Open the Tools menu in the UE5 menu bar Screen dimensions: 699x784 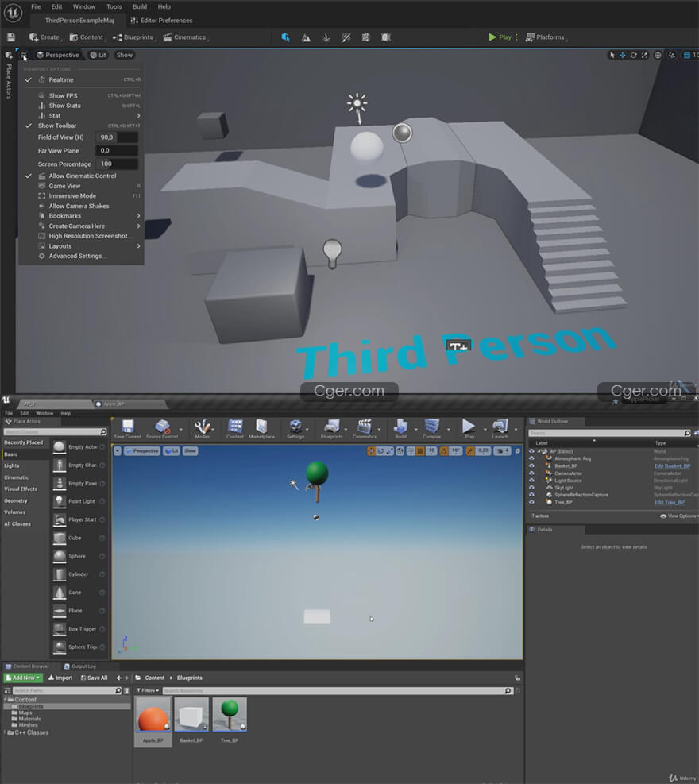click(x=114, y=6)
